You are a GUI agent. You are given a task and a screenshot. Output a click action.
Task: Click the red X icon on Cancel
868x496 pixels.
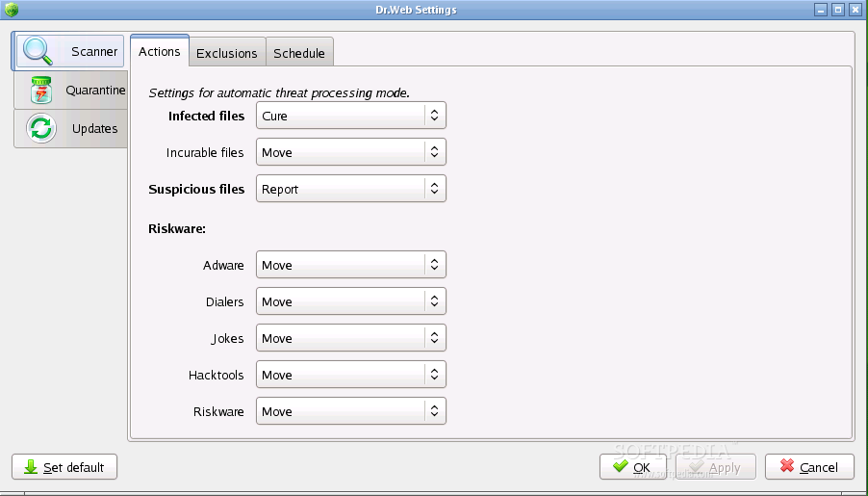[x=786, y=466]
